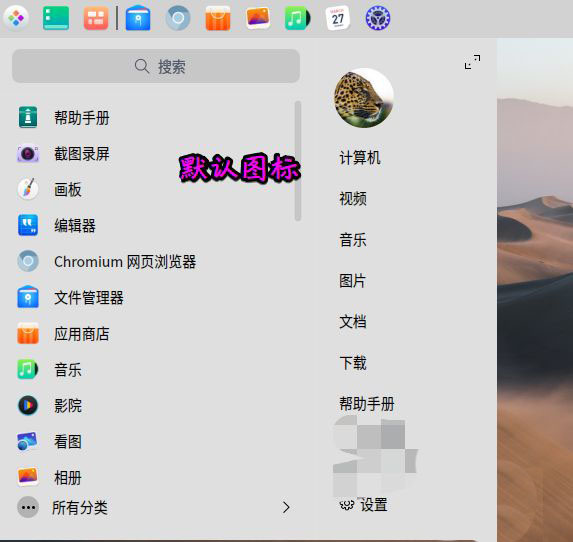Open 文档 documents folder shortcut

pos(353,322)
